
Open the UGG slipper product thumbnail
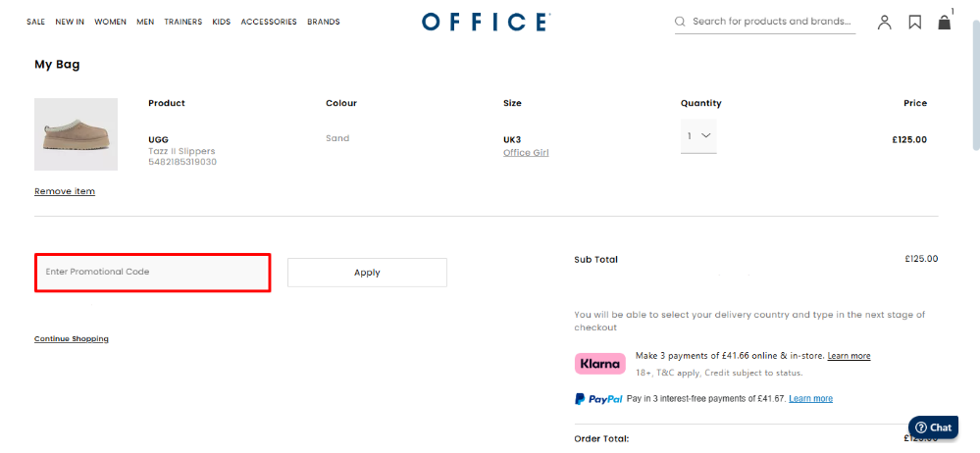tap(77, 134)
